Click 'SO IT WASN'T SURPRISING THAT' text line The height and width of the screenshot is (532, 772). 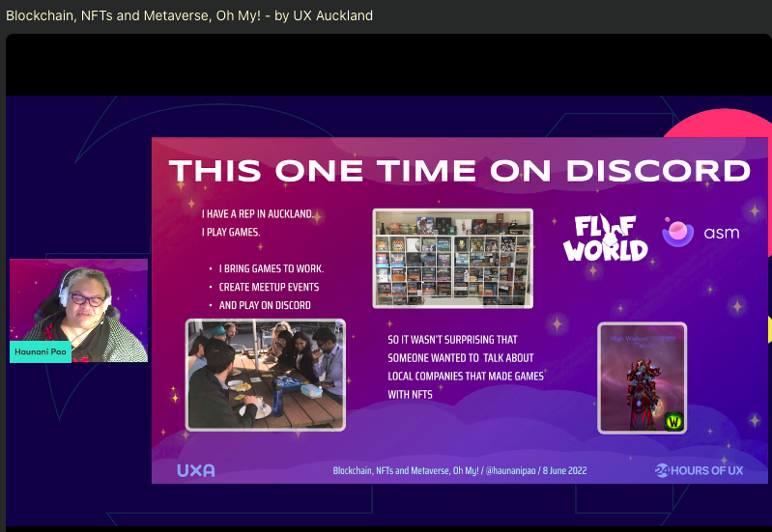[x=452, y=340]
